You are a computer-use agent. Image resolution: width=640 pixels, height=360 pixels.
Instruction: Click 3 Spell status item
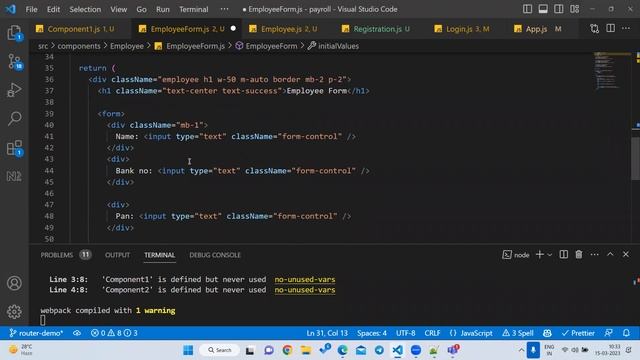coord(518,333)
